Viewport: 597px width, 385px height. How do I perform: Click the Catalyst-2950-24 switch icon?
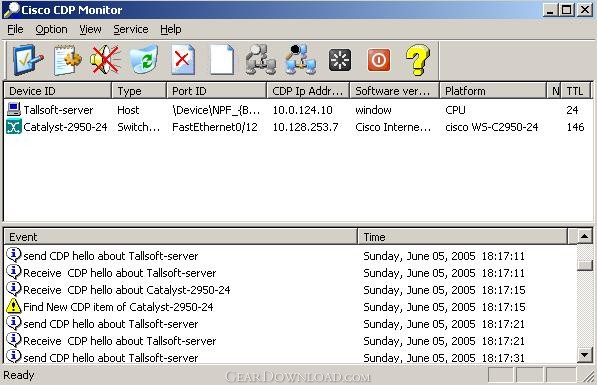(14, 127)
